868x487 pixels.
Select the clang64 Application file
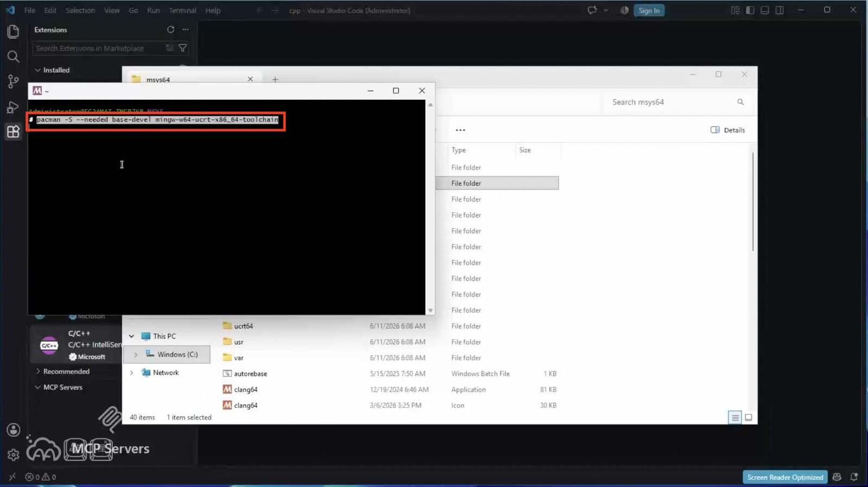tap(246, 390)
